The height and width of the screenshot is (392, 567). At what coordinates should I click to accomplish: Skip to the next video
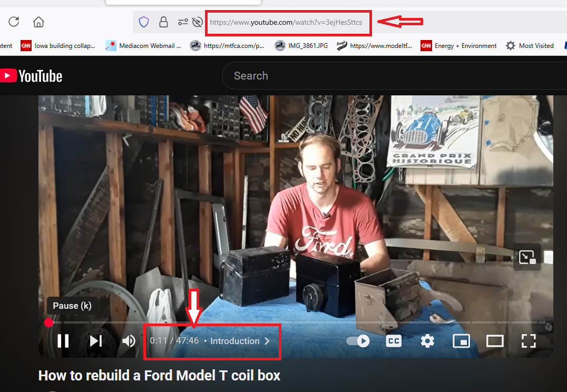pyautogui.click(x=96, y=341)
